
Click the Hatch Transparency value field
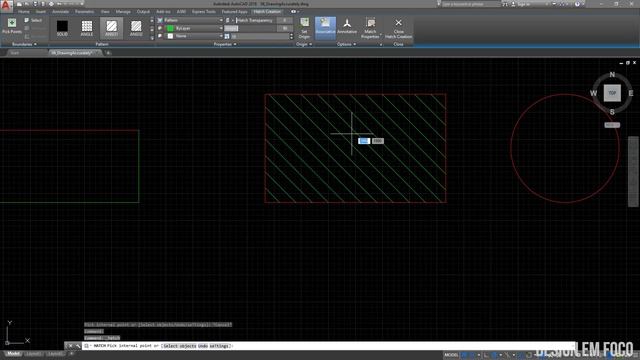click(x=284, y=20)
